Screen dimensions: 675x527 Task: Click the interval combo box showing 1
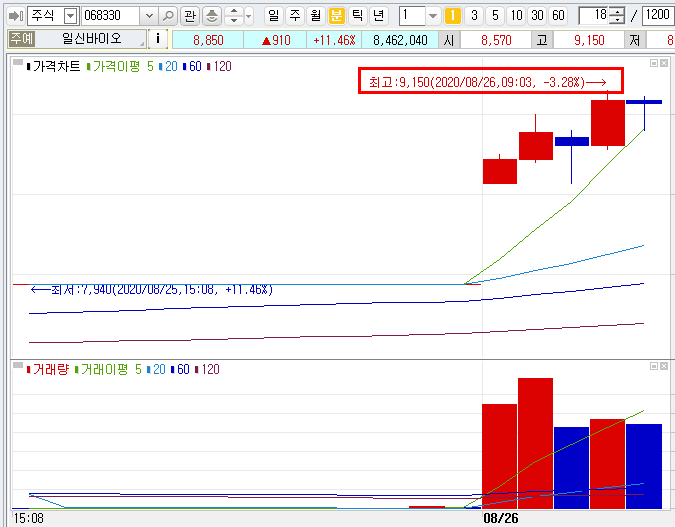412,16
